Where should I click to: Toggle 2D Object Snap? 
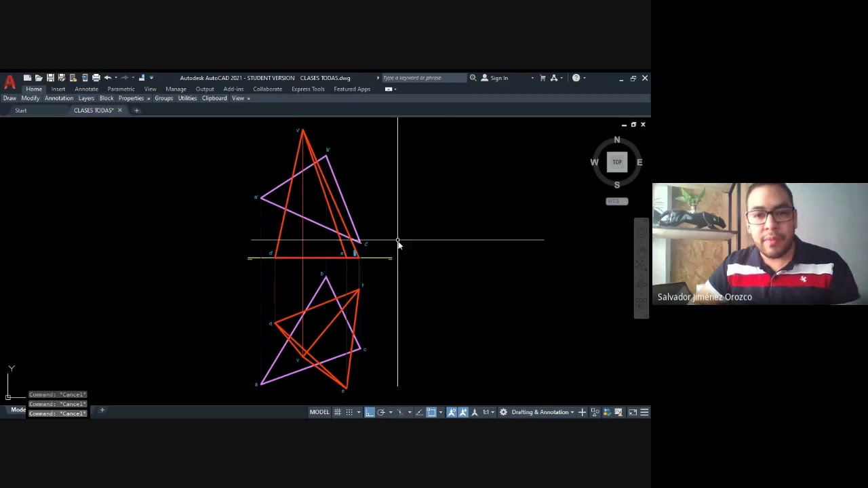pyautogui.click(x=431, y=412)
